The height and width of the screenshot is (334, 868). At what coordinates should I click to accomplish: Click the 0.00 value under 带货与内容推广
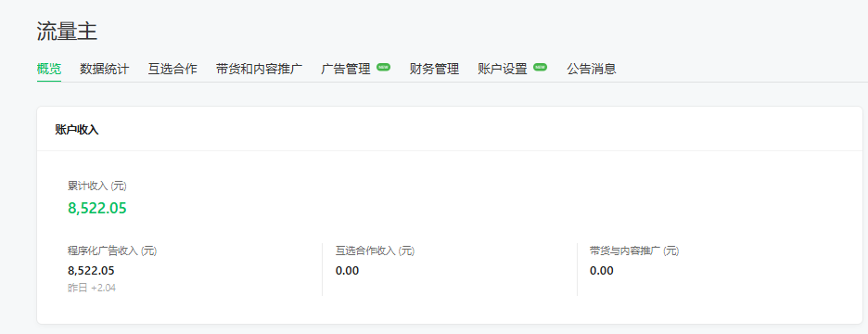point(602,271)
